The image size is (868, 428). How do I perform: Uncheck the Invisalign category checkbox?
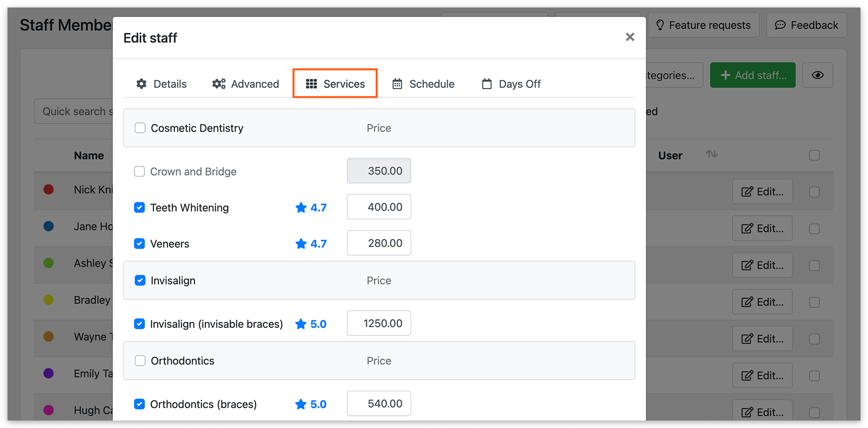pyautogui.click(x=140, y=281)
